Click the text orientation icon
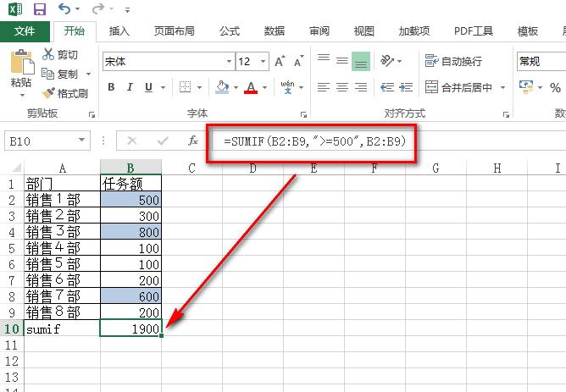Image resolution: width=566 pixels, height=392 pixels. [x=388, y=61]
